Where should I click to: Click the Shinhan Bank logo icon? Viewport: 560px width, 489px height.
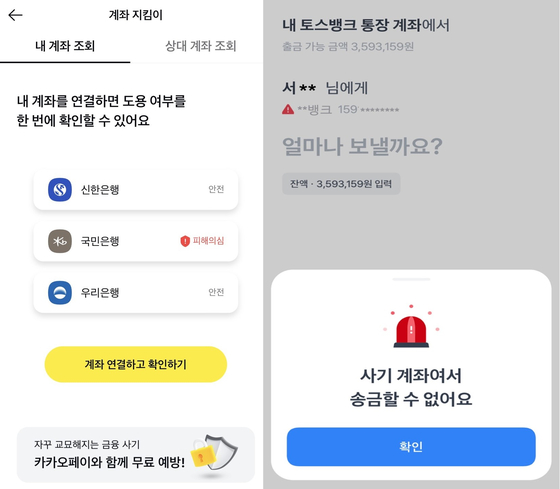point(60,190)
